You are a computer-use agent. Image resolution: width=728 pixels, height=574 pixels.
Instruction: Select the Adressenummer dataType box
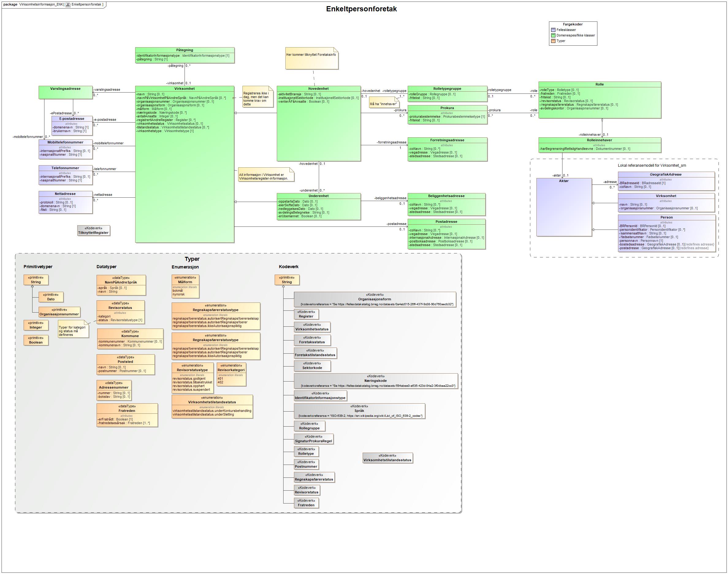(114, 390)
